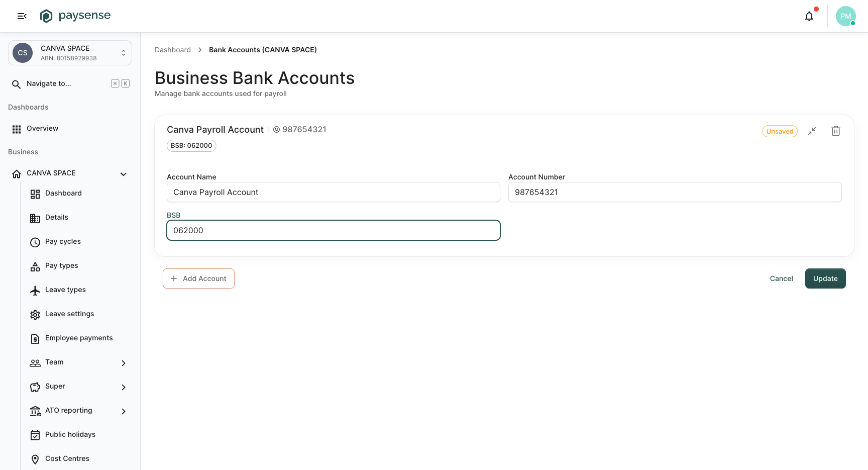Click the Canva Payroll Account card title

click(215, 130)
